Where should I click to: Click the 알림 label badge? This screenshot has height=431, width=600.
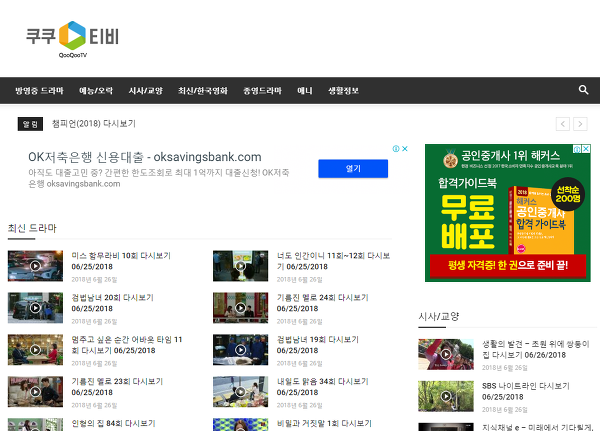30,124
